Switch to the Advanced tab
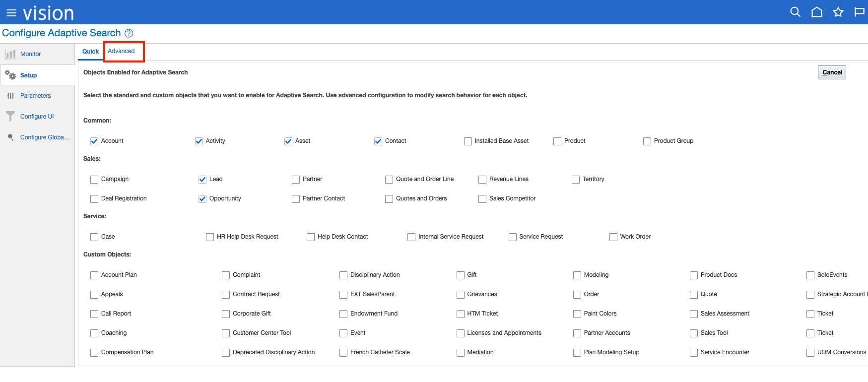Viewport: 868px width, 382px height. pos(121,51)
